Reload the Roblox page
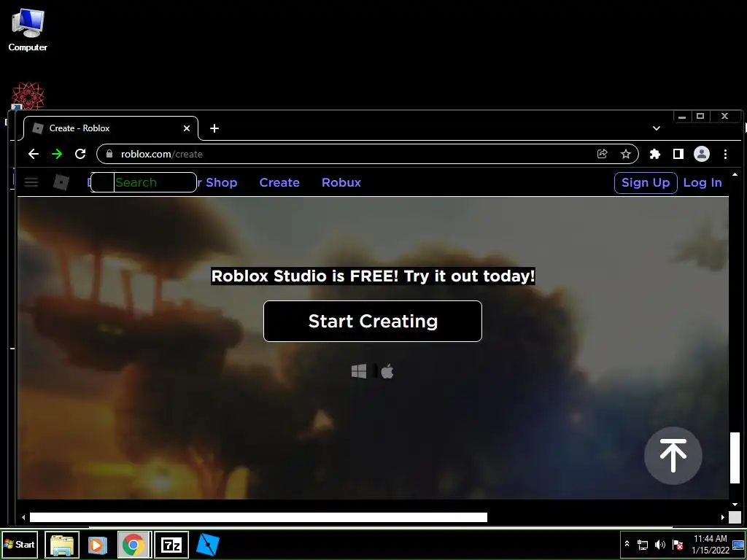 click(x=80, y=154)
